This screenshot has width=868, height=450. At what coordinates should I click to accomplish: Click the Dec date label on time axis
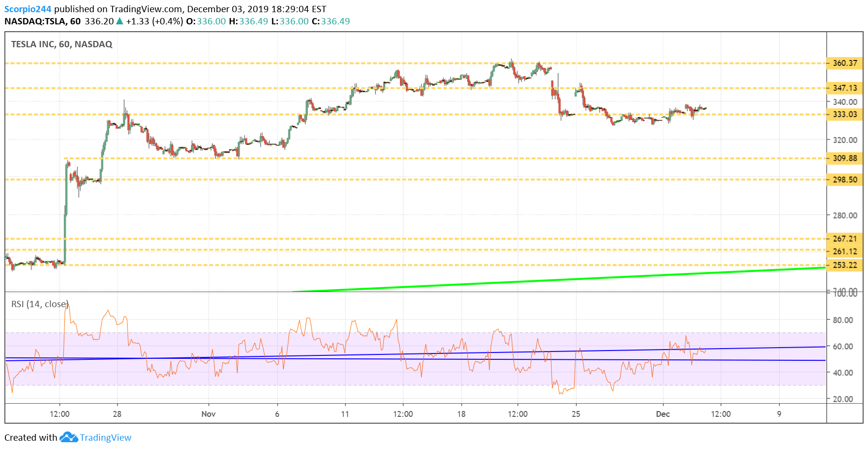[x=663, y=414]
